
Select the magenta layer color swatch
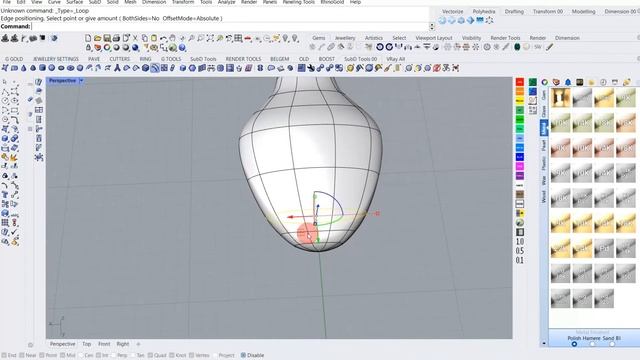pyautogui.click(x=520, y=167)
